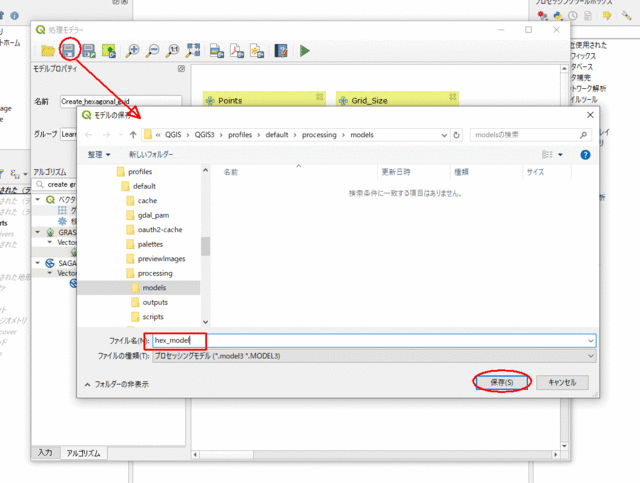The height and width of the screenshot is (483, 640).
Task: Export model as SVG icon
Action: click(257, 51)
